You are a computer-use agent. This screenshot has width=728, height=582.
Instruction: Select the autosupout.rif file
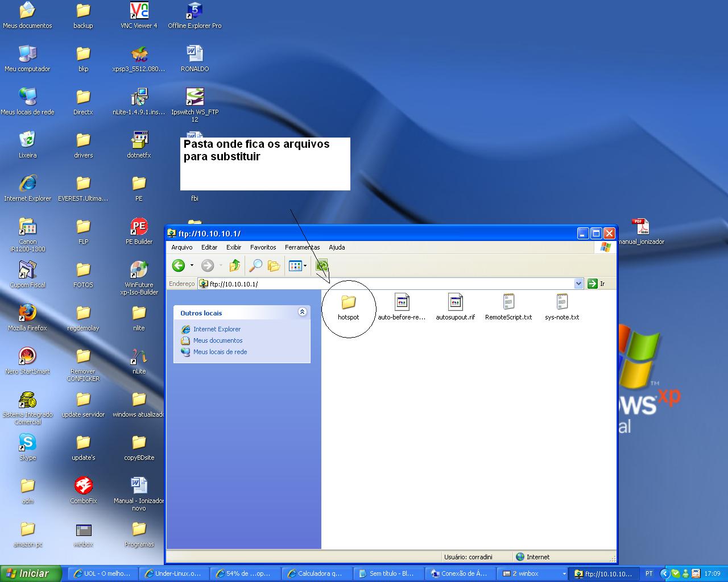pyautogui.click(x=455, y=307)
